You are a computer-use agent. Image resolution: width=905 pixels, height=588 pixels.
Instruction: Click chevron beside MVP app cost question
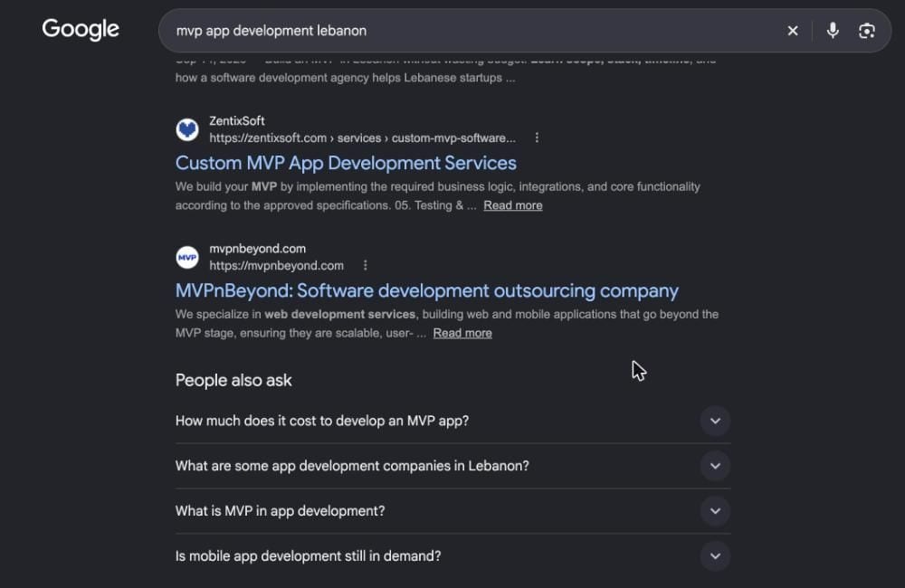(715, 421)
